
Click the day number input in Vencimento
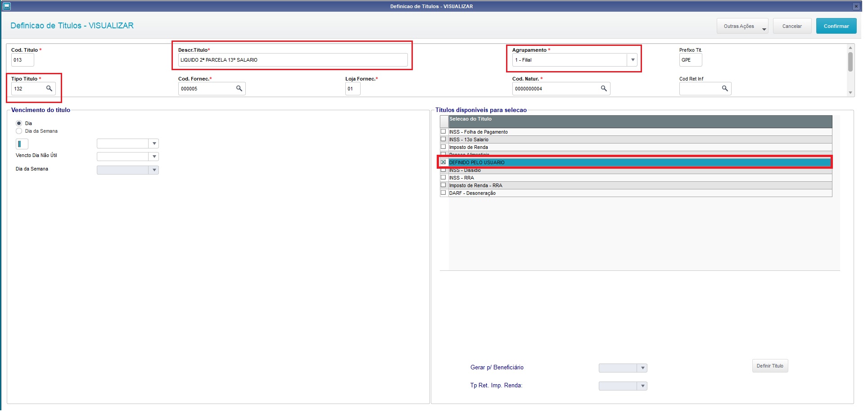click(x=22, y=144)
